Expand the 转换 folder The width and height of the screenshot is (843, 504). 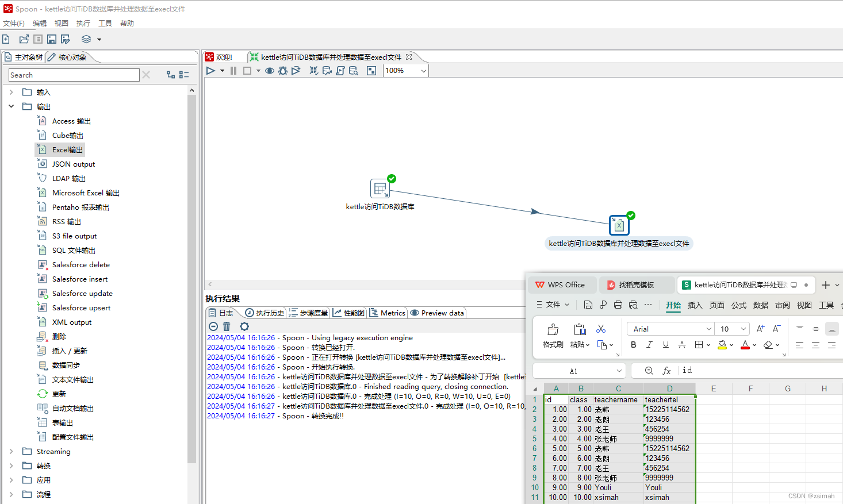pos(11,465)
